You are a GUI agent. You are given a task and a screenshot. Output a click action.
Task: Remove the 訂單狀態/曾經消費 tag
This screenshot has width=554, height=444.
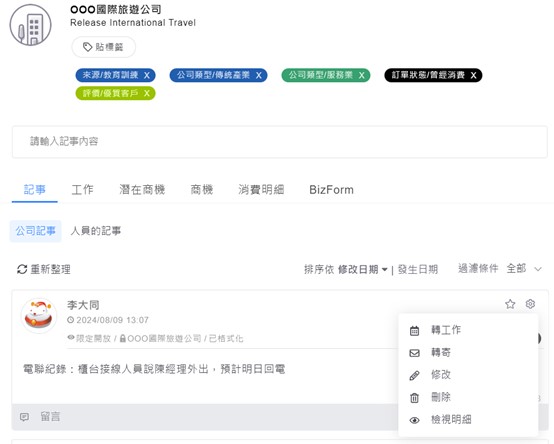pos(473,75)
